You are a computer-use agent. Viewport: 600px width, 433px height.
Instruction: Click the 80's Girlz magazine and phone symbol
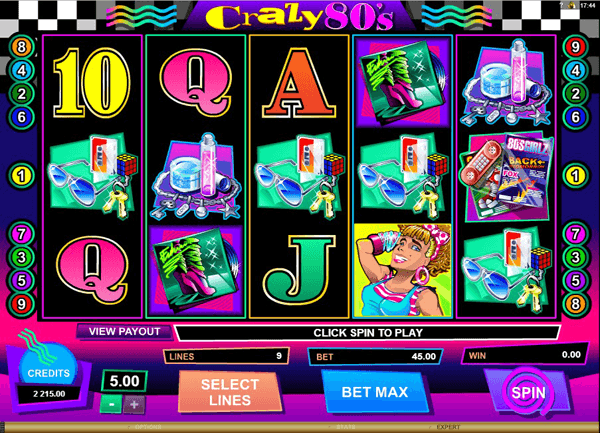point(506,177)
